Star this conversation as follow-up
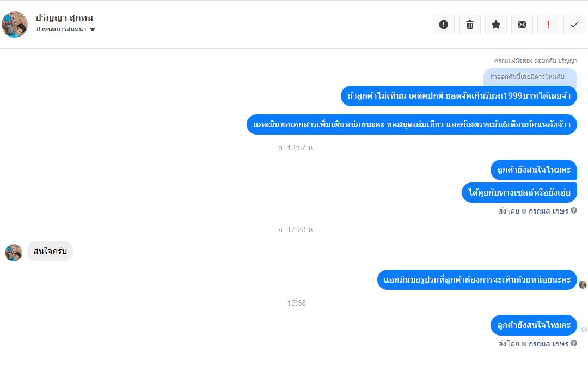Screen dimensions: 588x365 (496, 25)
